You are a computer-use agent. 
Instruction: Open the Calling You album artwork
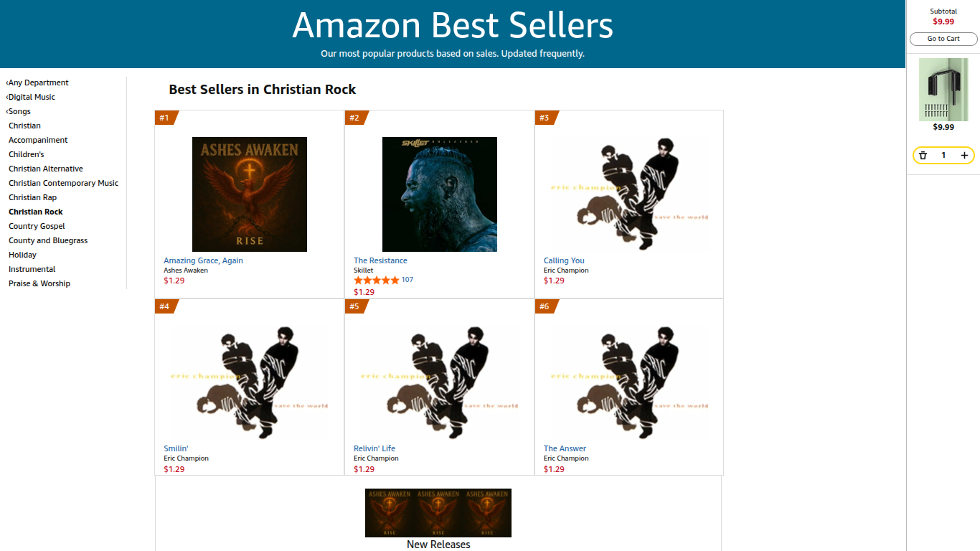[x=629, y=194]
